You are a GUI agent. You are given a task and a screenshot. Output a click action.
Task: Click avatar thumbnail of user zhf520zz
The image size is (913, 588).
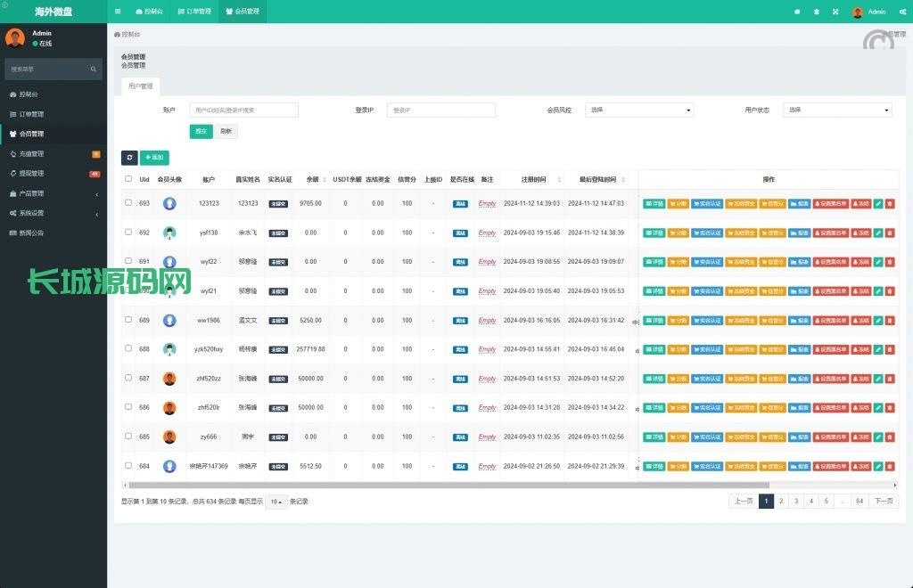pyautogui.click(x=169, y=379)
